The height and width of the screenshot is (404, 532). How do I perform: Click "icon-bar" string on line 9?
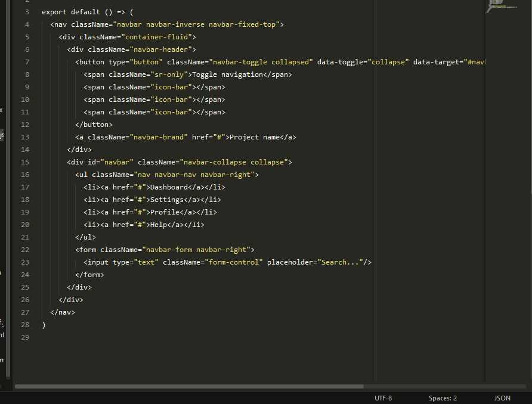tap(171, 87)
